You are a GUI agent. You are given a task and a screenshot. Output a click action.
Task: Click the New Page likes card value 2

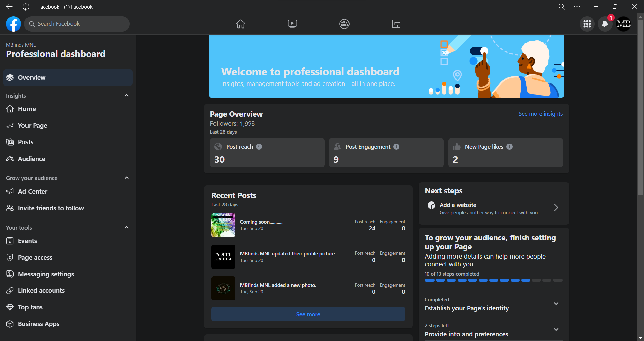pyautogui.click(x=455, y=160)
